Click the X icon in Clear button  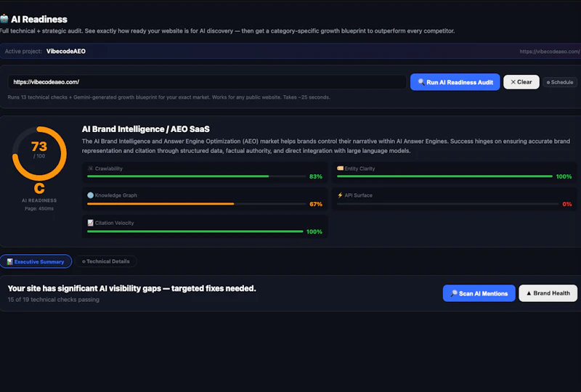click(x=513, y=82)
